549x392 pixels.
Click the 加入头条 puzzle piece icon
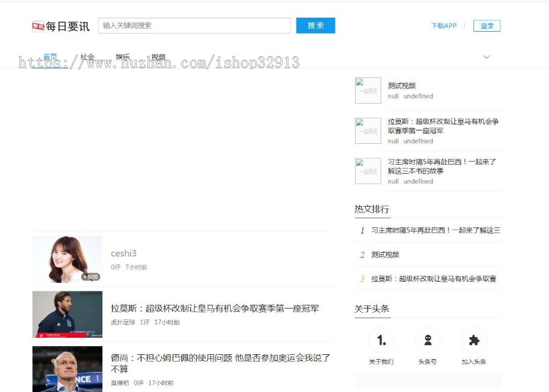[475, 340]
